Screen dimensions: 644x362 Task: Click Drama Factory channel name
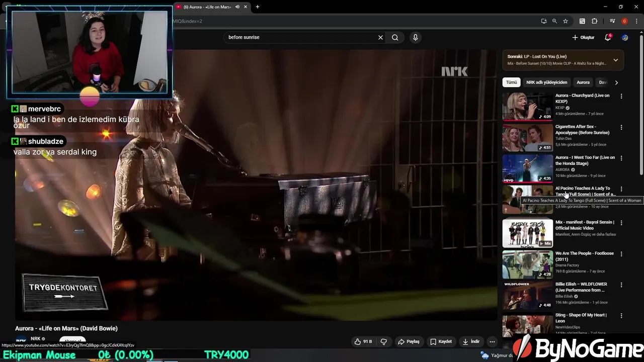[x=567, y=265]
